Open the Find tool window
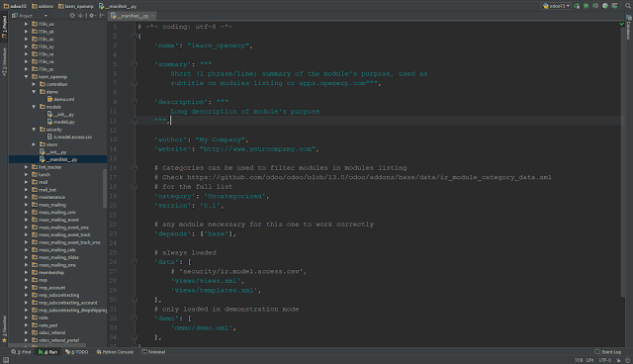This screenshot has height=364, width=633. (x=21, y=352)
